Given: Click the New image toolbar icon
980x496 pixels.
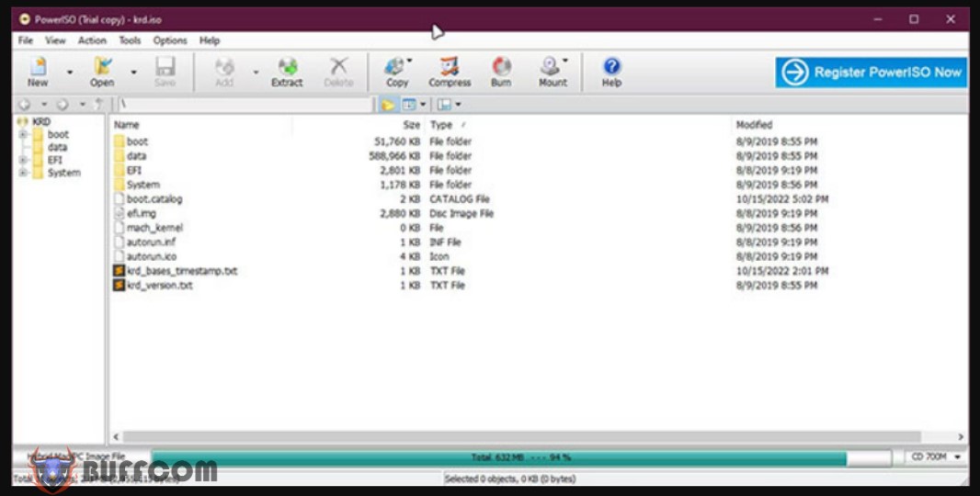Looking at the screenshot, I should pyautogui.click(x=38, y=72).
